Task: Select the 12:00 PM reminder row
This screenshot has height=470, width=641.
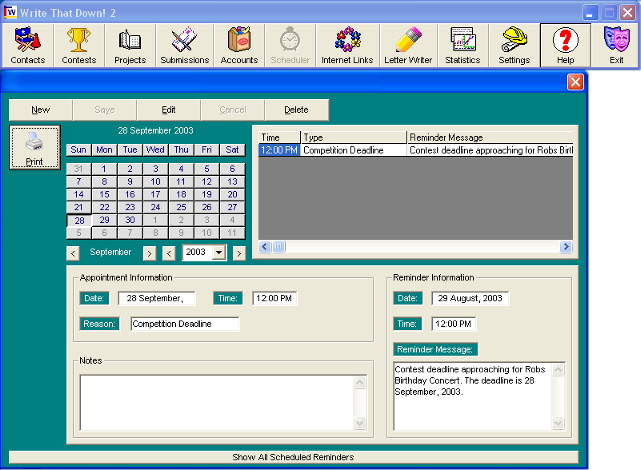Action: (416, 150)
